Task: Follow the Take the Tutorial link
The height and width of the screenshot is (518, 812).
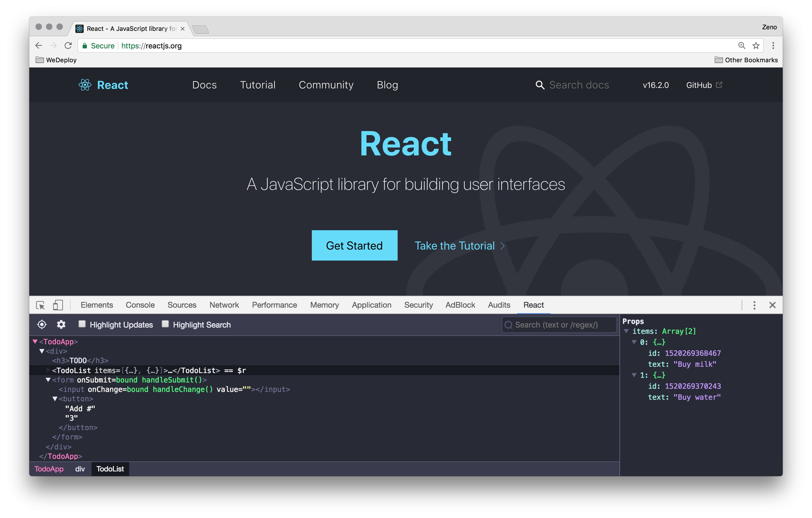Action: [459, 246]
